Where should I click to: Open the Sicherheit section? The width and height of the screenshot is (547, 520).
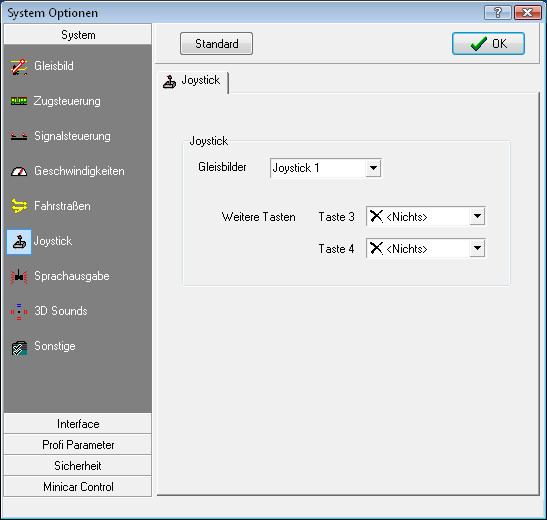tap(78, 466)
